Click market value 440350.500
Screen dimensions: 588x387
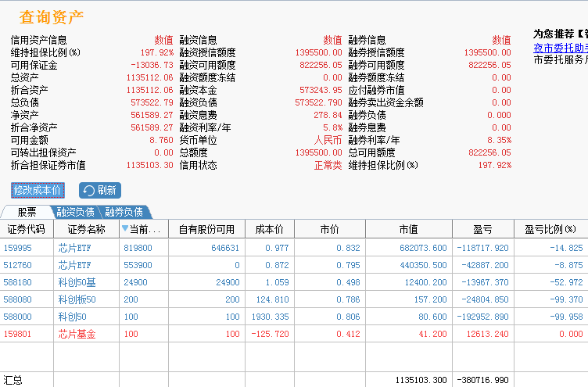pos(423,265)
